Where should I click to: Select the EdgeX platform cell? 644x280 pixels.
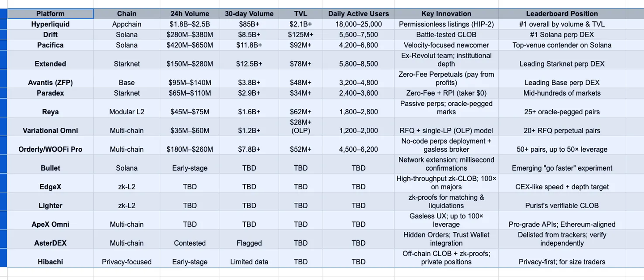[50, 187]
